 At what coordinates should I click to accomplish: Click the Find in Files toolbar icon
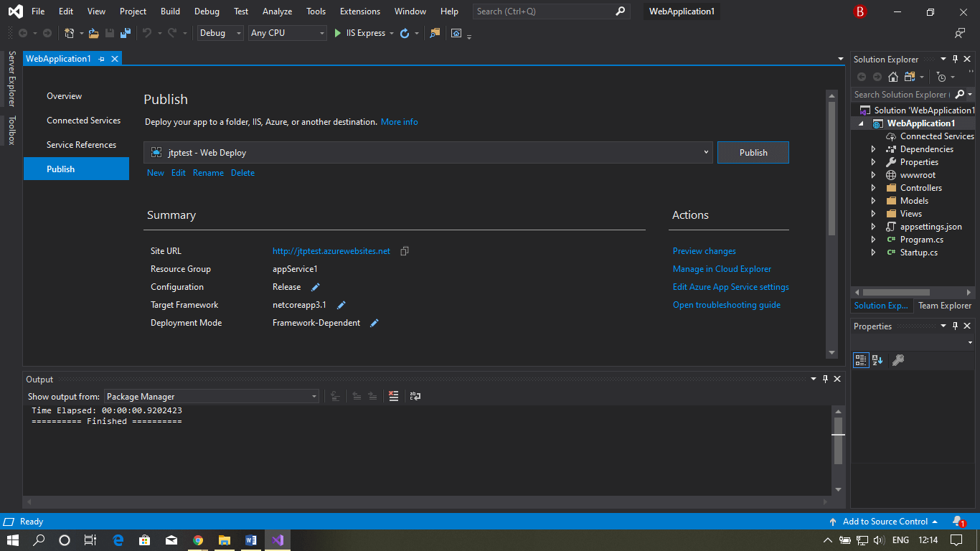pyautogui.click(x=435, y=33)
